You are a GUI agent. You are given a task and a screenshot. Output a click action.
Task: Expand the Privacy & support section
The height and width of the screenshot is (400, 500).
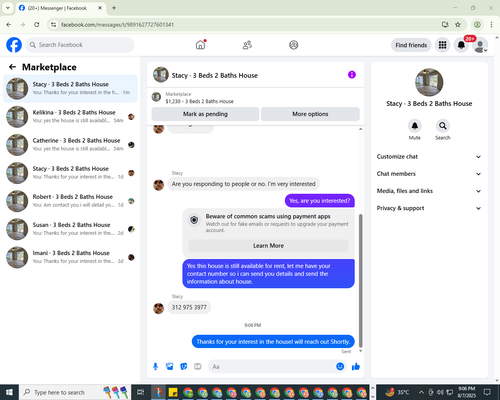[429, 208]
